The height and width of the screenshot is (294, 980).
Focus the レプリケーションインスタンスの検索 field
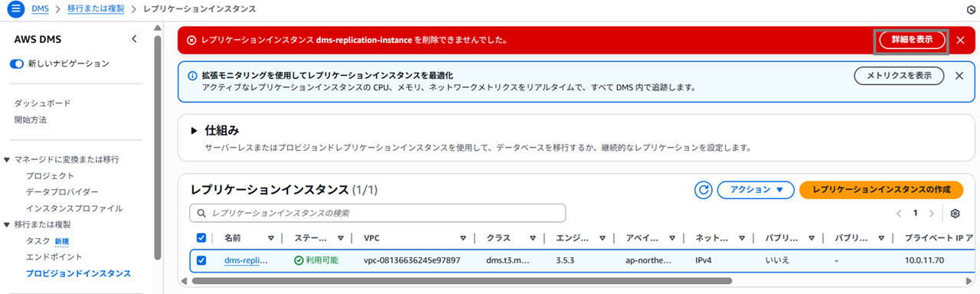point(377,213)
